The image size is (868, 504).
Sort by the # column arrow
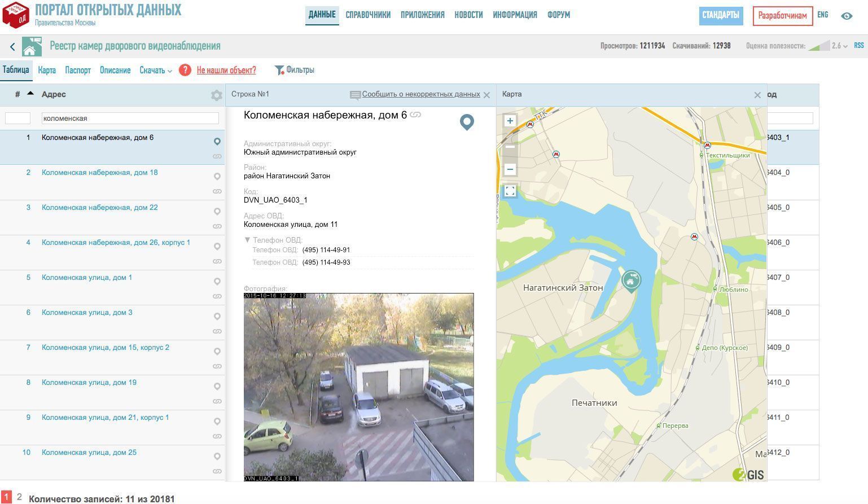click(30, 93)
